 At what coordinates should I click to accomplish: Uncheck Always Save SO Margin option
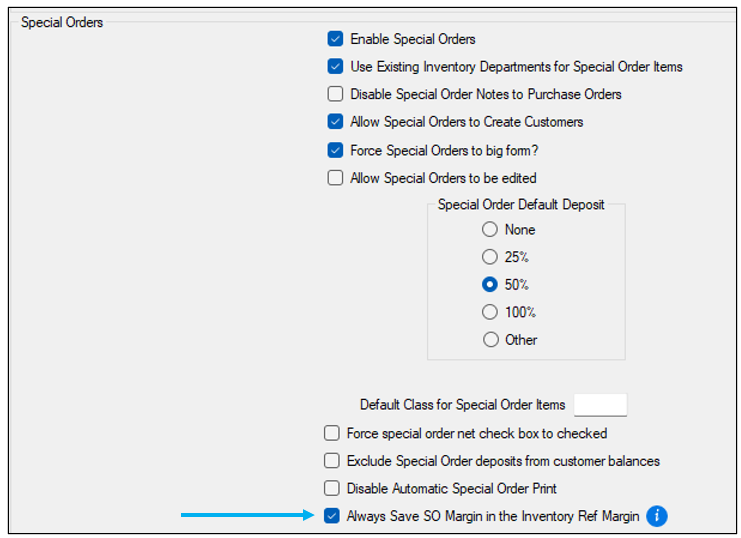332,517
